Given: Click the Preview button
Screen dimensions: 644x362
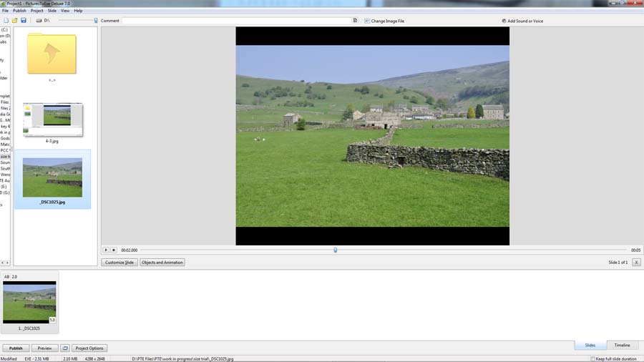Looking at the screenshot, I should pos(45,348).
